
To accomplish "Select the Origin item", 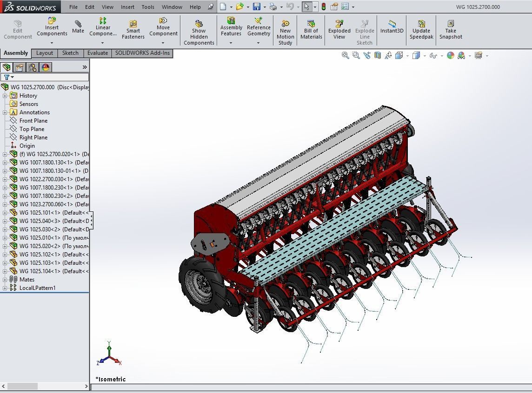I will 27,146.
